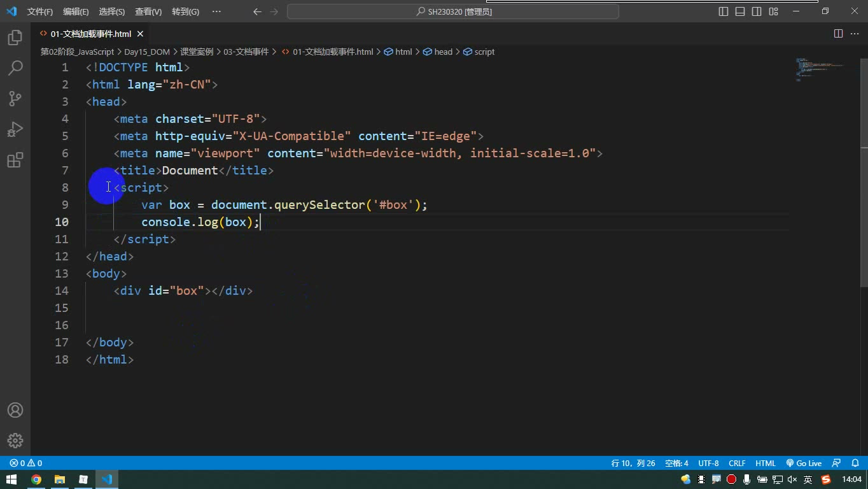
Task: Expand the '课堂案例' breadcrumb folder
Action: click(x=197, y=52)
